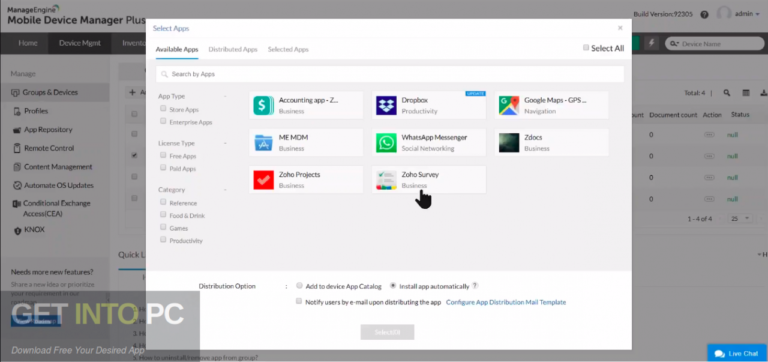The width and height of the screenshot is (768, 362).
Task: Close the Select Apps dialog
Action: click(620, 28)
